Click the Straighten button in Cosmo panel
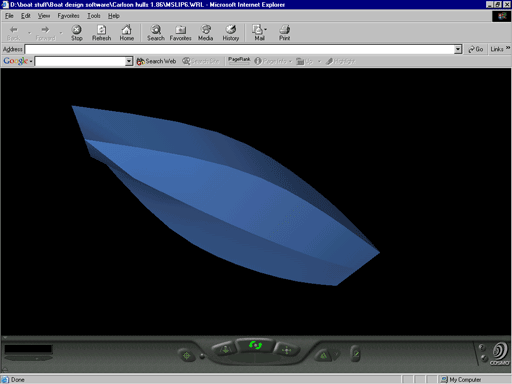This screenshot has width=512, height=384. point(356,353)
